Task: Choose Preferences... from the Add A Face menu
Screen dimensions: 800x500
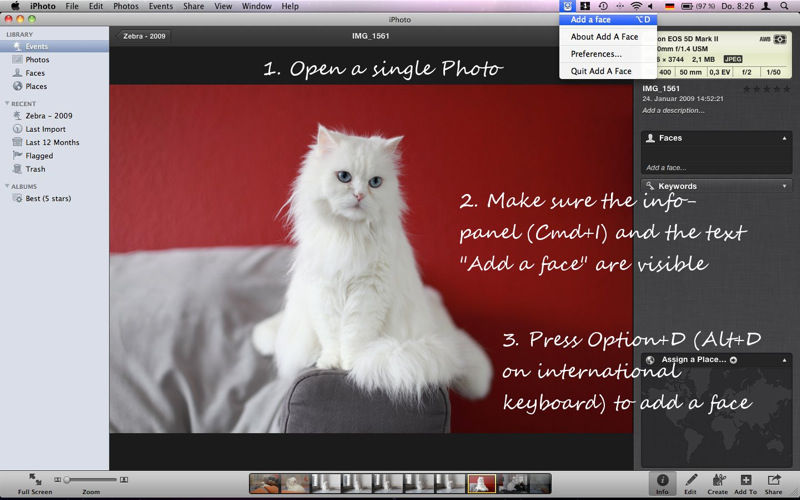Action: point(596,54)
